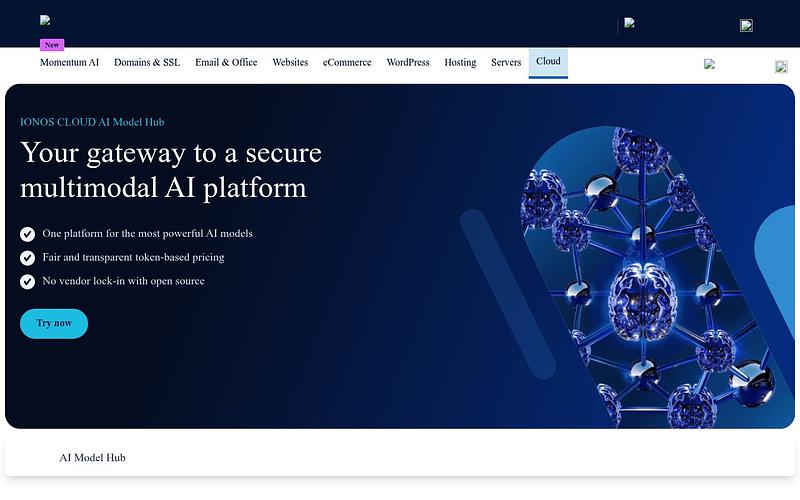The image size is (800, 500).
Task: Click the small image icon right of Cloud tab
Action: pyautogui.click(x=709, y=64)
